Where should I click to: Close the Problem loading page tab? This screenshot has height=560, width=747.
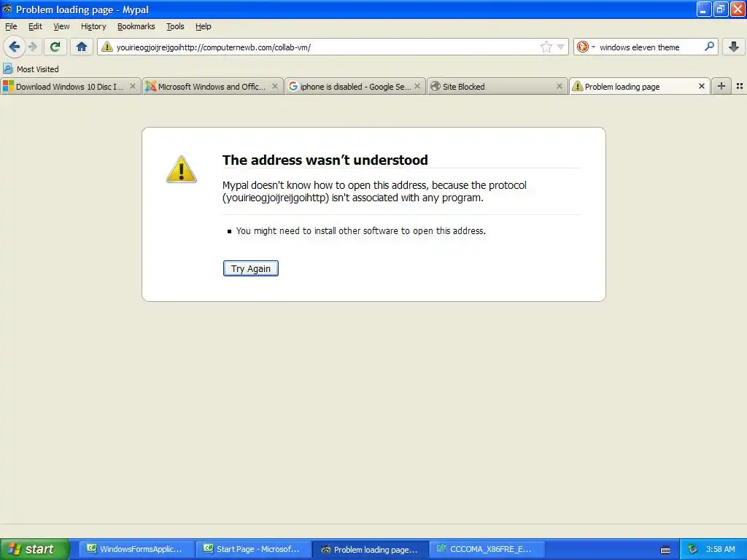[x=701, y=86]
